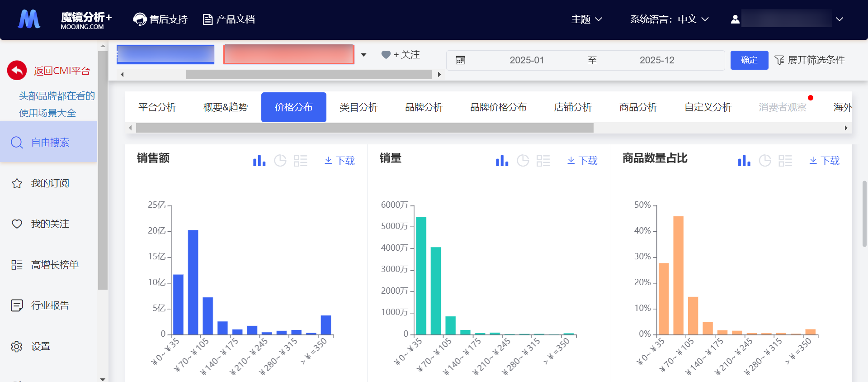Open after-sales support headset icon
Screen dimensions: 868x382
coord(140,19)
